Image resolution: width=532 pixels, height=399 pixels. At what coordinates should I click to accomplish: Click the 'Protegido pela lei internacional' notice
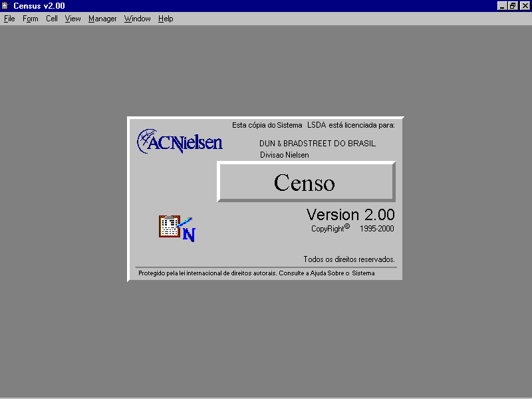pos(257,273)
